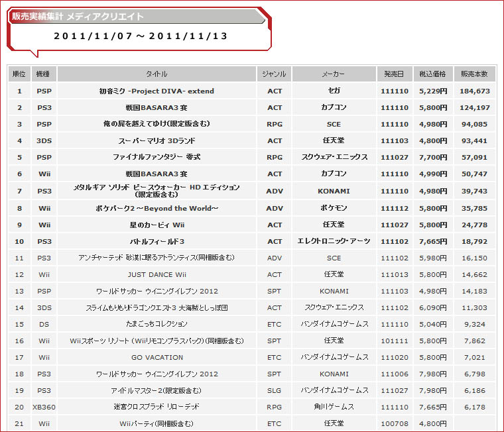Select the title Wiiスポーツ リゾート
Screen dimensions: 504x432
(99, 341)
